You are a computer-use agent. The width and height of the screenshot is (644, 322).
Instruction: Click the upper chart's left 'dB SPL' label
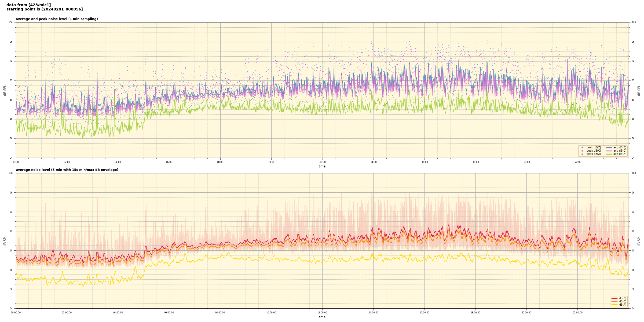point(5,90)
